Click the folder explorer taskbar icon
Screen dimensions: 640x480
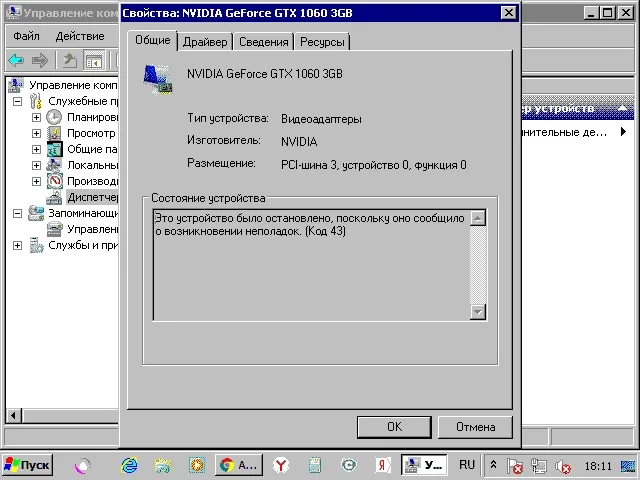click(x=163, y=465)
